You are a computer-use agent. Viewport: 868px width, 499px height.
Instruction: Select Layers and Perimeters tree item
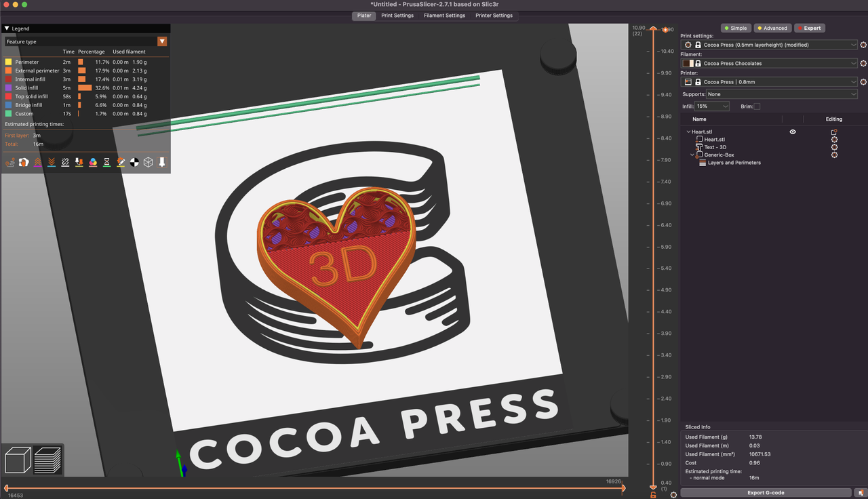click(x=734, y=163)
